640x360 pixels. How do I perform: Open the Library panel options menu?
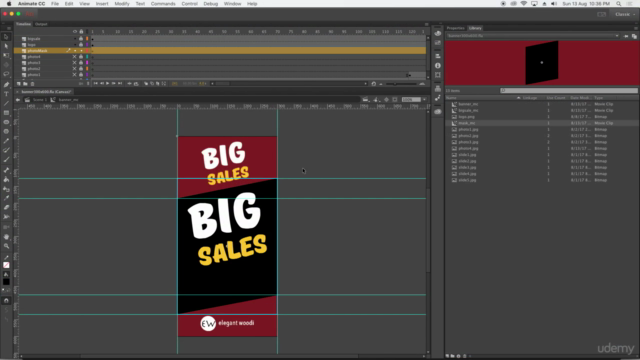tap(636, 28)
